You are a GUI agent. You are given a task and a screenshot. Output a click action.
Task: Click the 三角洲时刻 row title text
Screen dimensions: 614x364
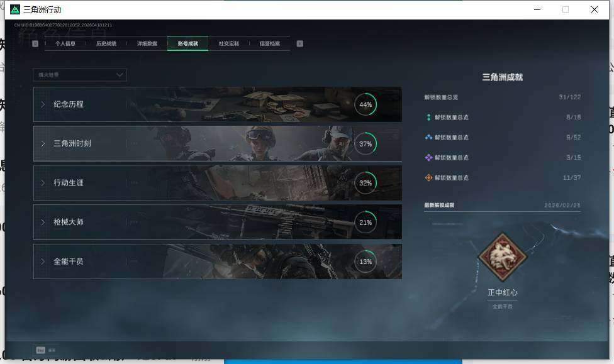click(x=72, y=143)
